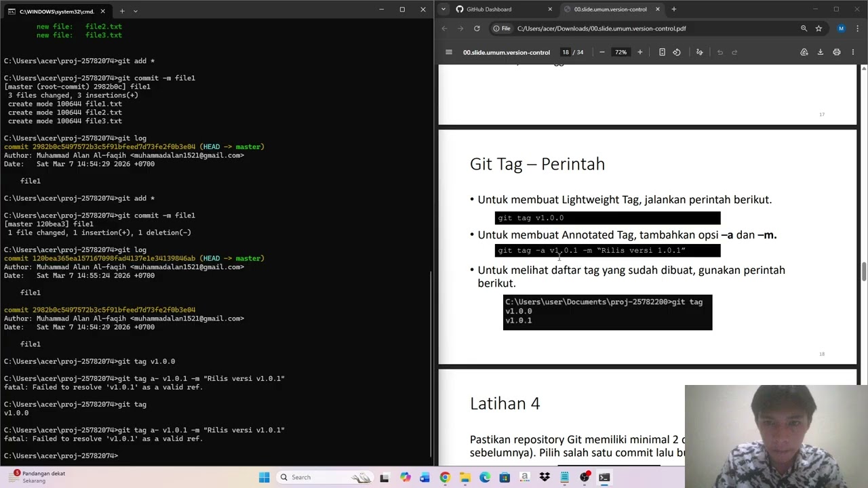Viewport: 868px width, 488px height.
Task: Click the 00.slide.umum.version-control PDF title
Action: [x=507, y=52]
